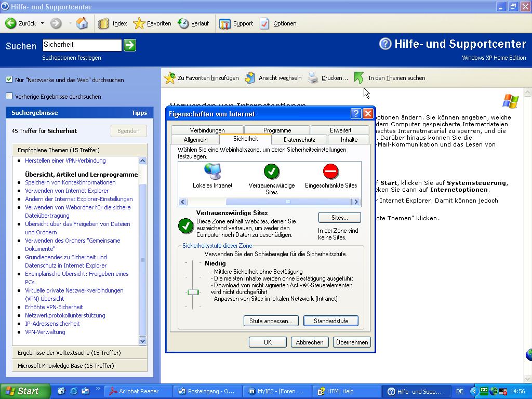Open 'Netzwerkprotokollunterstützung' result link

coord(65,315)
